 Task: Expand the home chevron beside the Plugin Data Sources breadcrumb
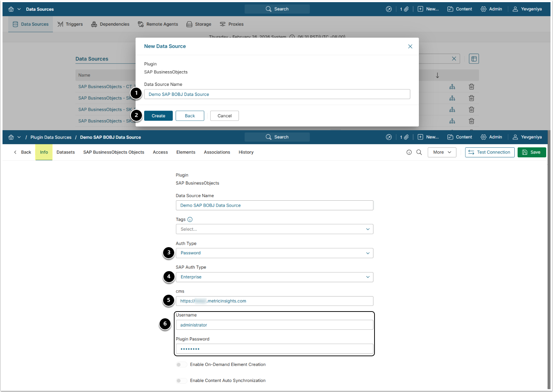(19, 137)
